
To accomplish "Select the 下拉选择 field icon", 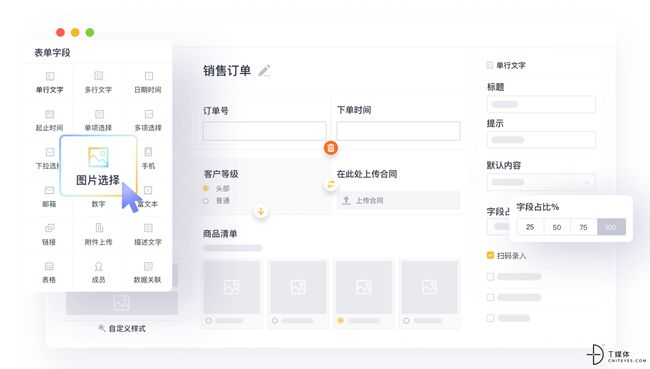I will [x=50, y=152].
